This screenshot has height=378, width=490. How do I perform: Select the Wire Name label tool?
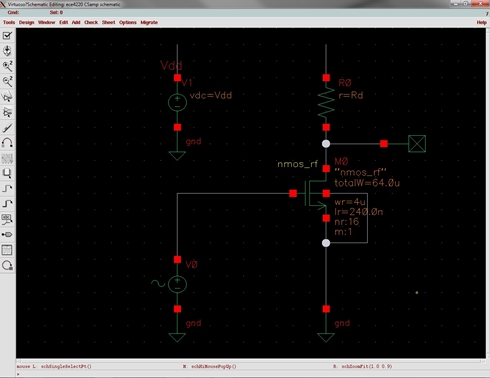point(7,219)
